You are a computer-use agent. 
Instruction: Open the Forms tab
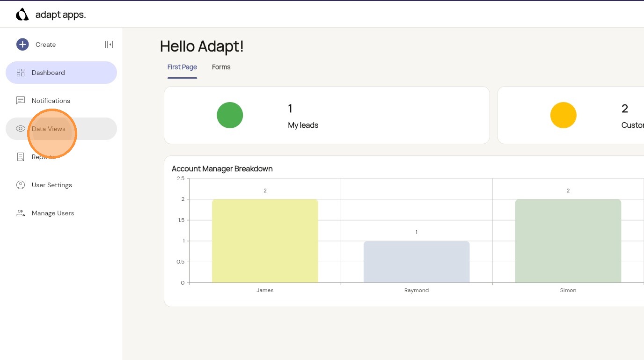tap(221, 67)
